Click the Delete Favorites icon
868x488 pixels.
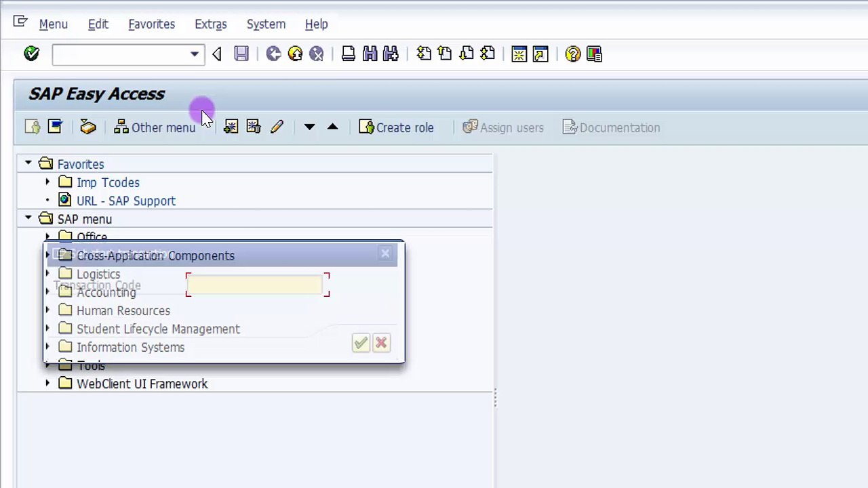tap(254, 127)
